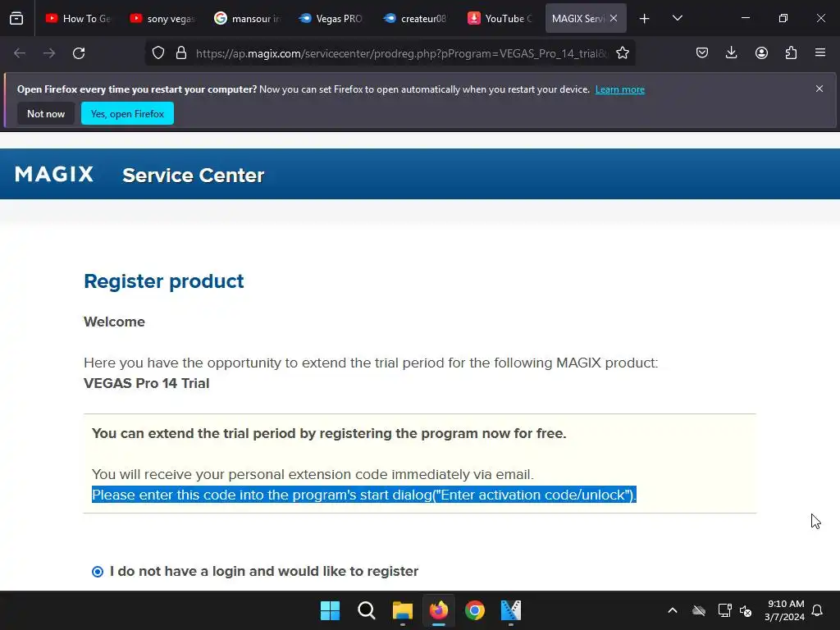This screenshot has width=840, height=630.
Task: Click the Register product heading
Action: click(x=164, y=281)
